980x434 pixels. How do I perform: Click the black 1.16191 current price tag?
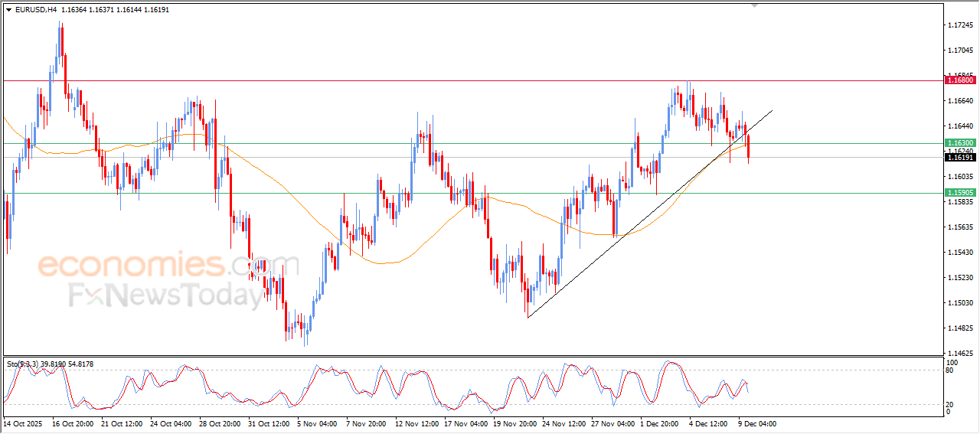click(x=959, y=157)
